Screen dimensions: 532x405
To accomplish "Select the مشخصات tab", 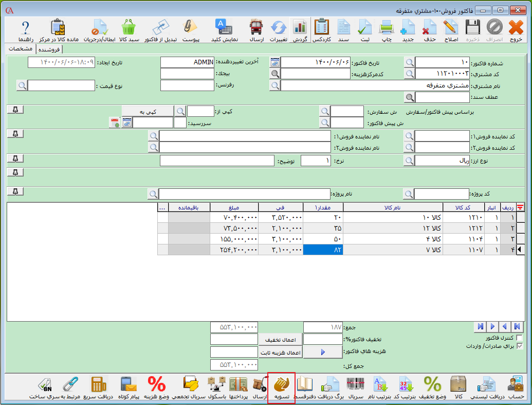I will pyautogui.click(x=21, y=48).
